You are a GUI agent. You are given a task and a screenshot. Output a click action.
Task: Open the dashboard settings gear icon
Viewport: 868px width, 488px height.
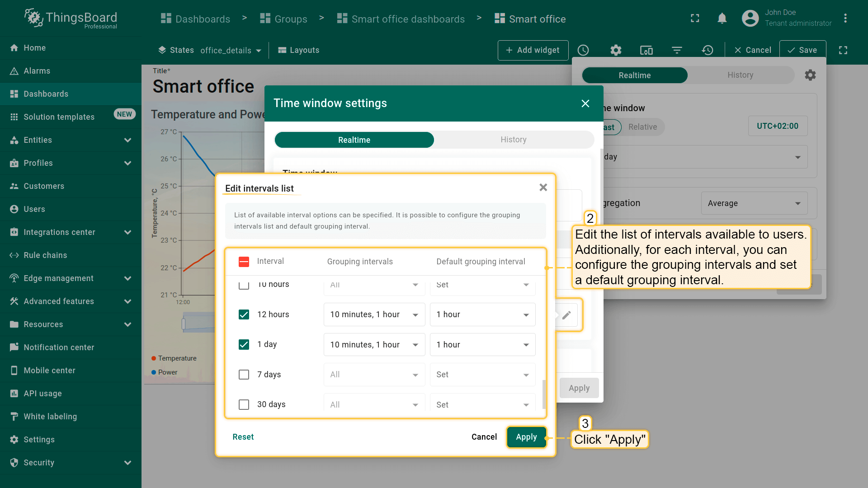pos(616,50)
